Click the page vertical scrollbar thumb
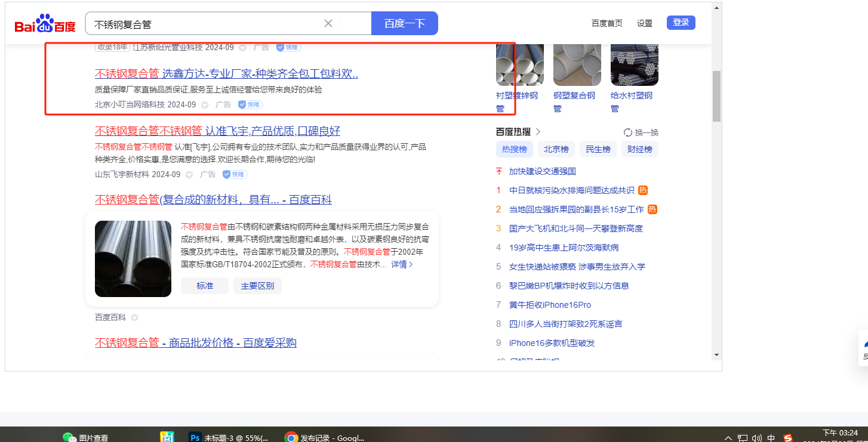 [716, 95]
